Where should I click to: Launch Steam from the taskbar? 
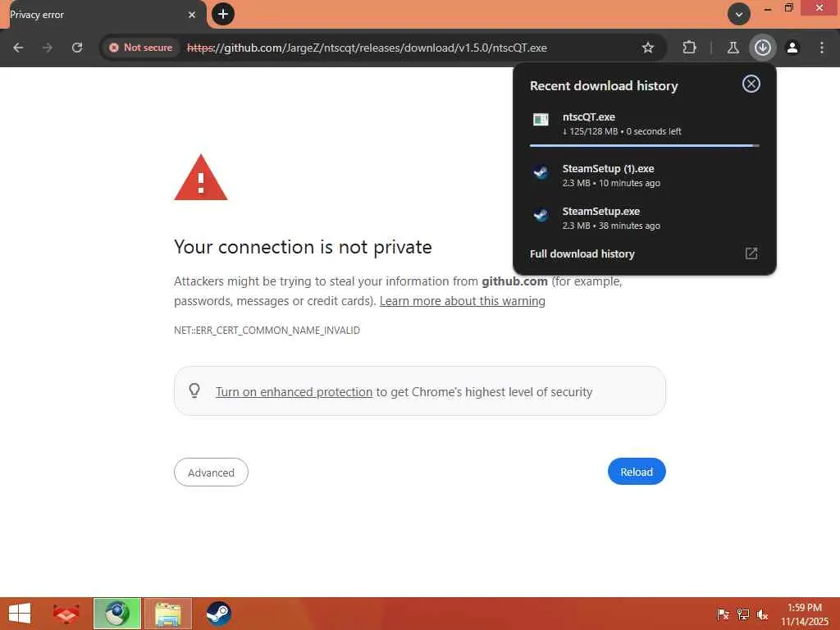pyautogui.click(x=218, y=614)
